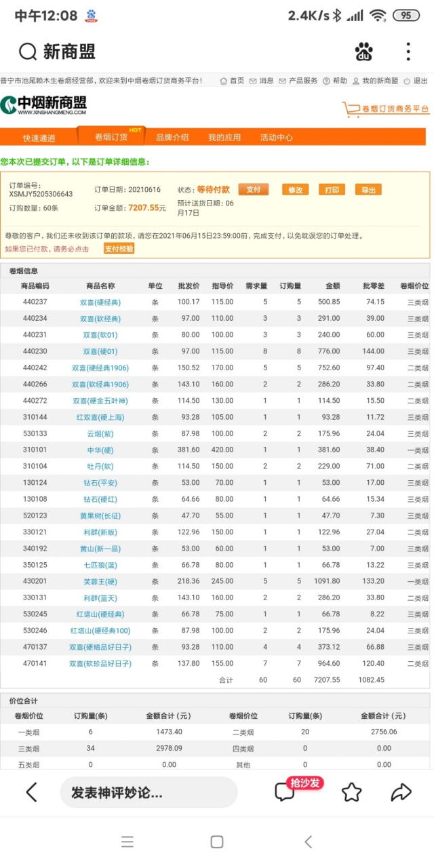Image resolution: width=434 pixels, height=868 pixels.
Task: Open product 黄果树(长征)
Action: pos(100,515)
